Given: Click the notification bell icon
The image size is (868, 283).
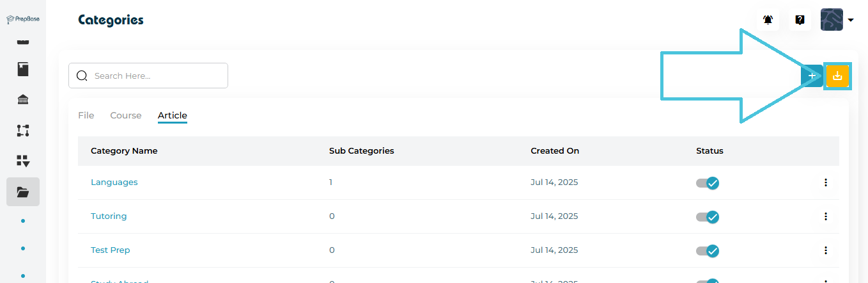Looking at the screenshot, I should point(768,20).
